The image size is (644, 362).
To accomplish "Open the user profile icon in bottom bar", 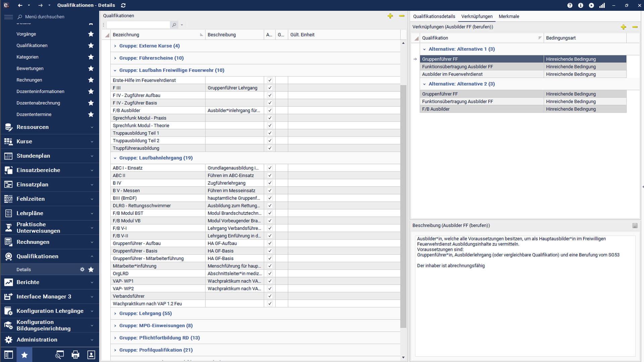I will [91, 355].
